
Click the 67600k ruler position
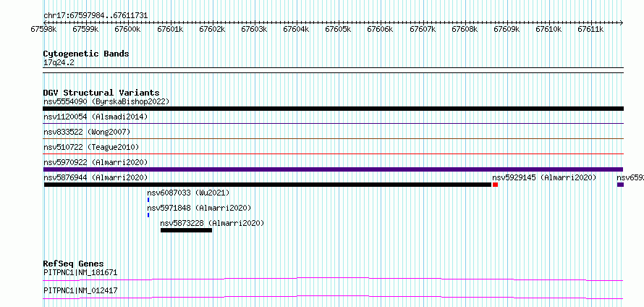(128, 29)
